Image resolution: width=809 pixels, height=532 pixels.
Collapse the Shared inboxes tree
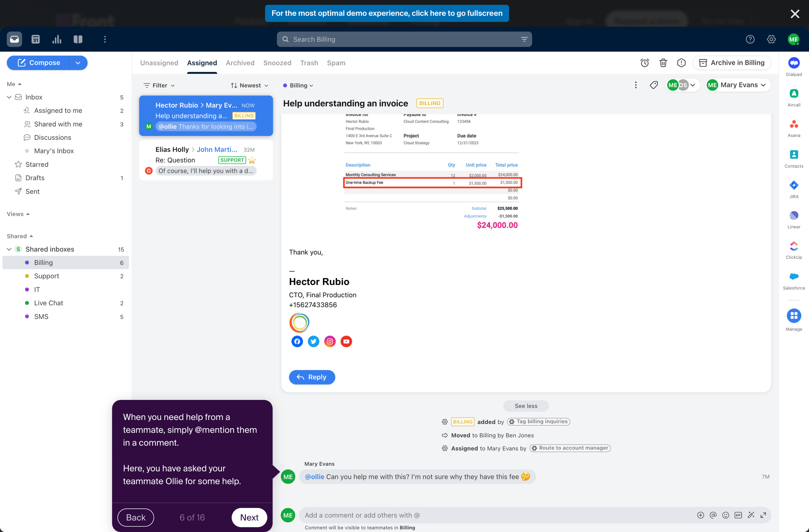(x=9, y=249)
